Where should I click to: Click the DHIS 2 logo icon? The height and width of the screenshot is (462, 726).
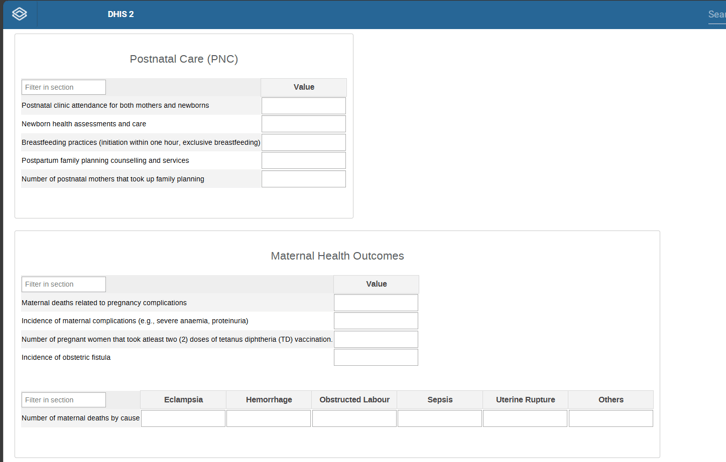(19, 14)
